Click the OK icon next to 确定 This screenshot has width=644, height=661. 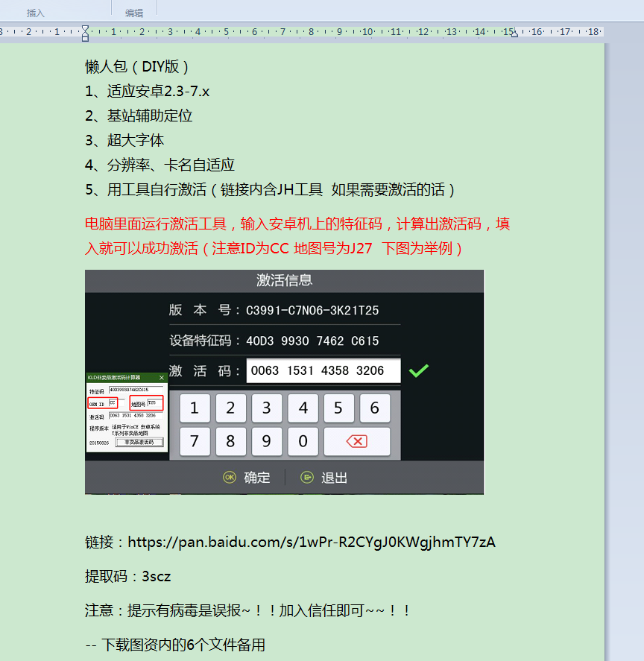[230, 478]
